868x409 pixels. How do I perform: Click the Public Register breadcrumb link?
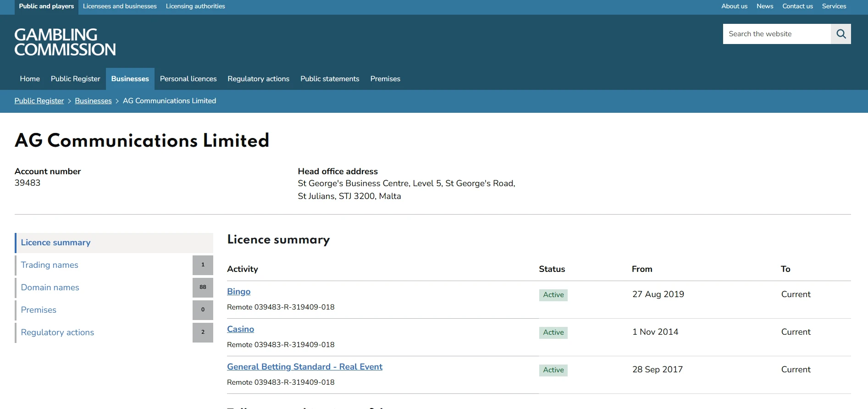pyautogui.click(x=39, y=101)
